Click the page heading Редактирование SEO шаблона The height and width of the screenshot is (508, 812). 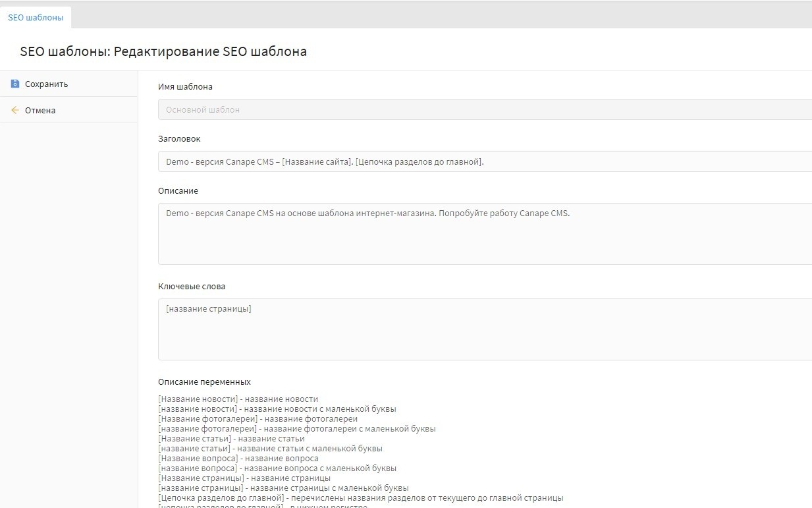point(163,51)
